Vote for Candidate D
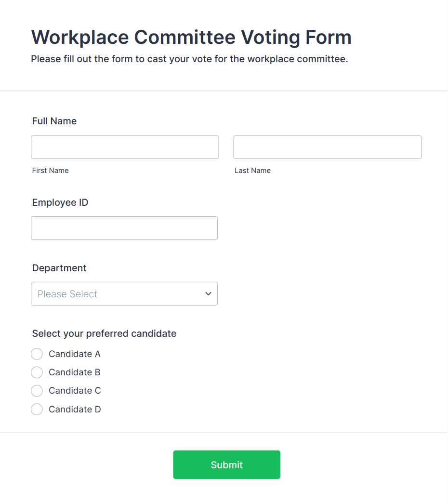This screenshot has height=503, width=448. tap(37, 409)
